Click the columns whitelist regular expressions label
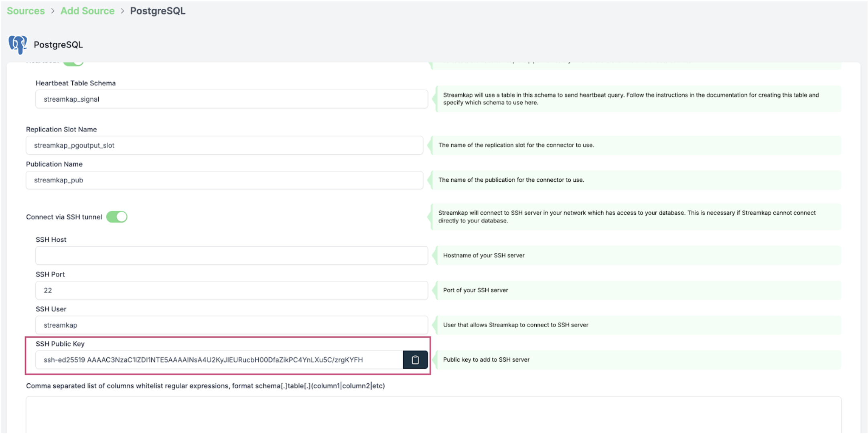 (x=205, y=386)
